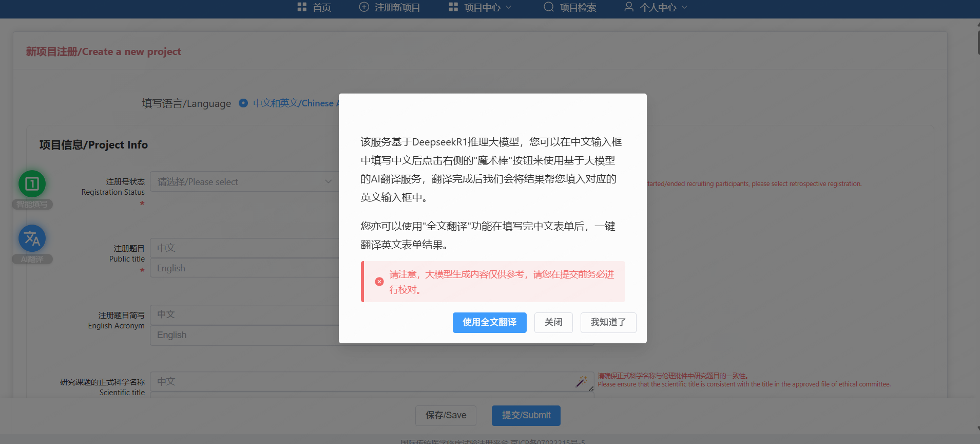The width and height of the screenshot is (980, 444).
Task: Click the 首页 home grid icon
Action: click(x=302, y=7)
